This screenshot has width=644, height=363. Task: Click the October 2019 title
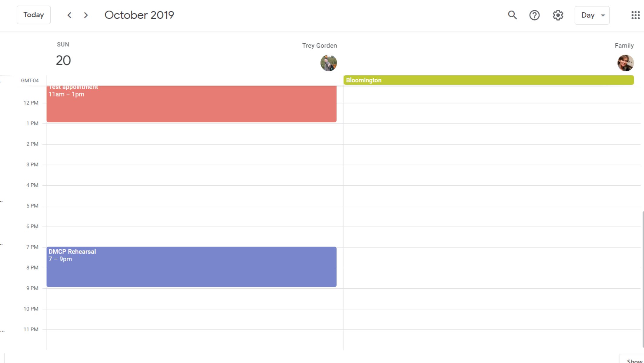pyautogui.click(x=139, y=15)
